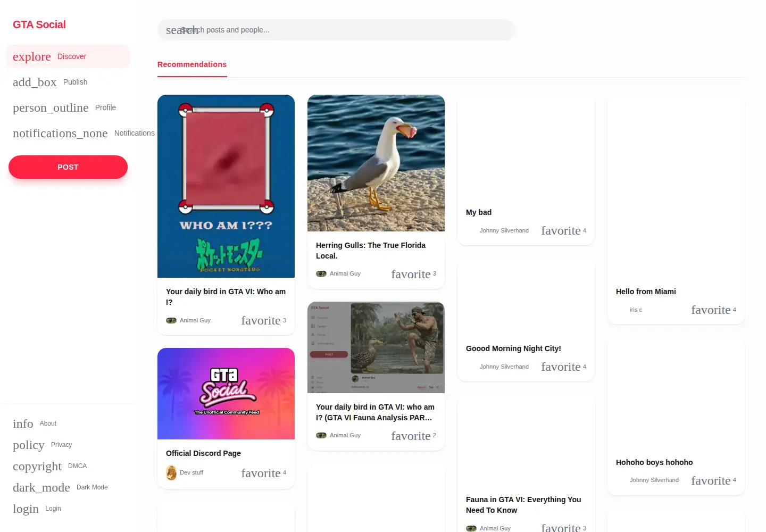Click author 'iris c' on Miami post
Screen dimensions: 766x532
pyautogui.click(x=636, y=310)
